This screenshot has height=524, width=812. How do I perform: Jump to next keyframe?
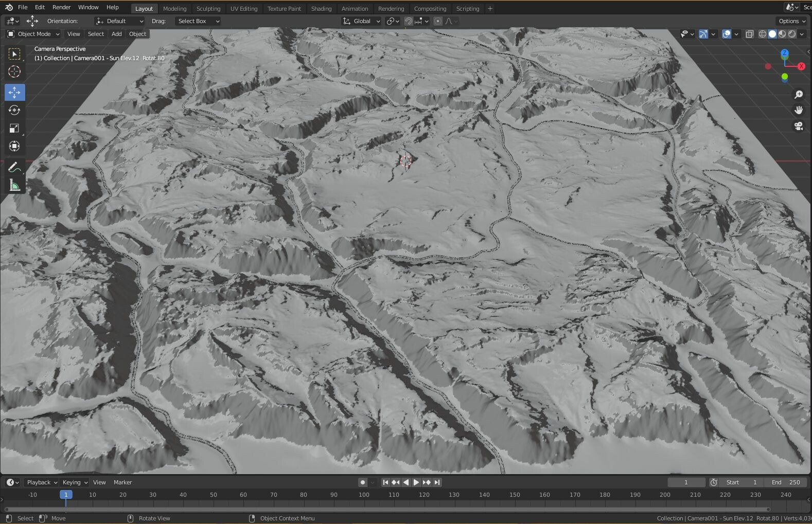(x=427, y=482)
